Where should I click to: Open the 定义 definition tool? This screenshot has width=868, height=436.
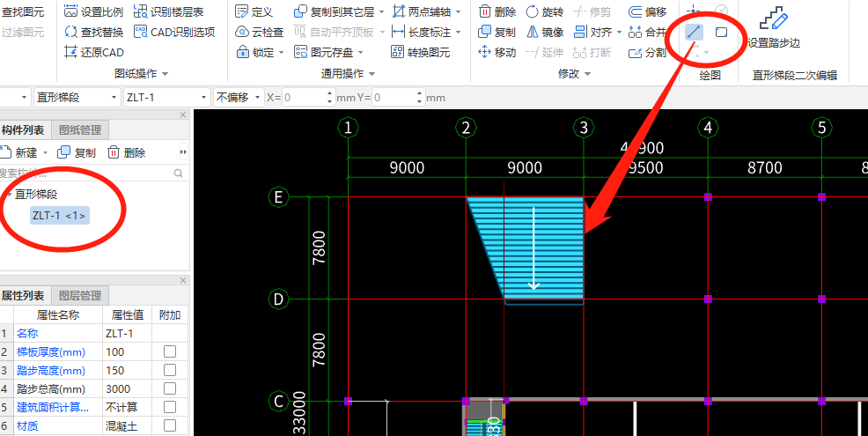(254, 11)
